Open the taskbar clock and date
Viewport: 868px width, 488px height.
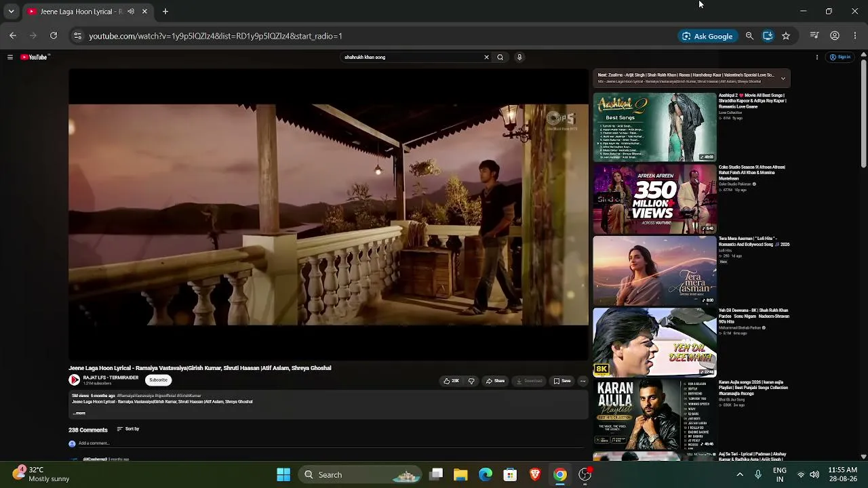click(842, 474)
